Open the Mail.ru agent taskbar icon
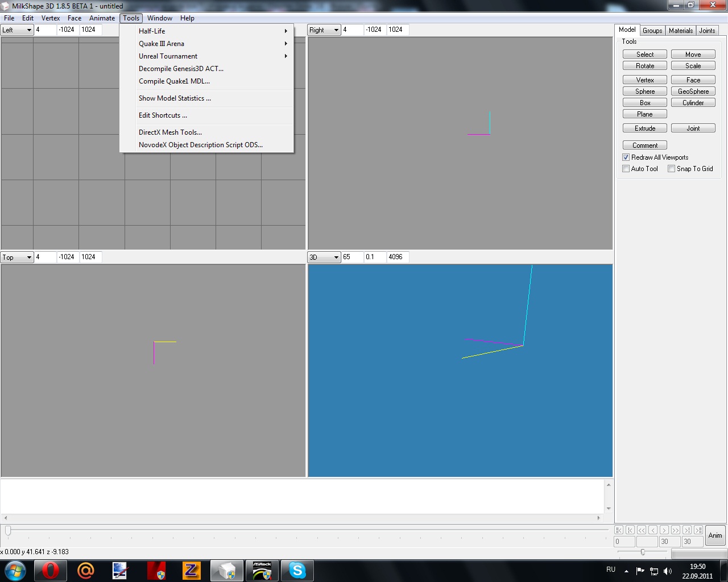The height and width of the screenshot is (582, 728). (x=85, y=571)
